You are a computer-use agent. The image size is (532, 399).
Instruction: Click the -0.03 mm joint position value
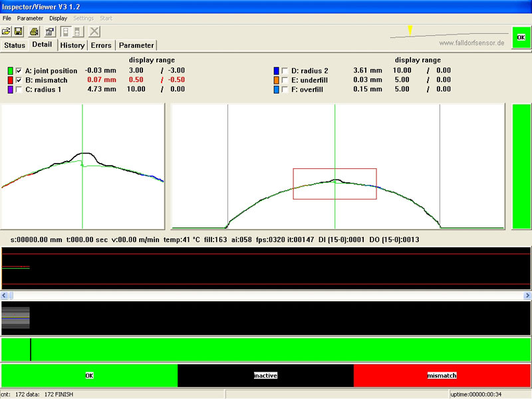click(100, 70)
